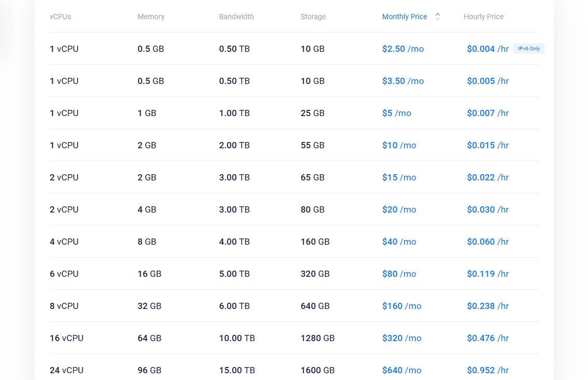Choose the $2.50 /mo plan price
Image resolution: width=588 pixels, height=380 pixels.
point(403,49)
